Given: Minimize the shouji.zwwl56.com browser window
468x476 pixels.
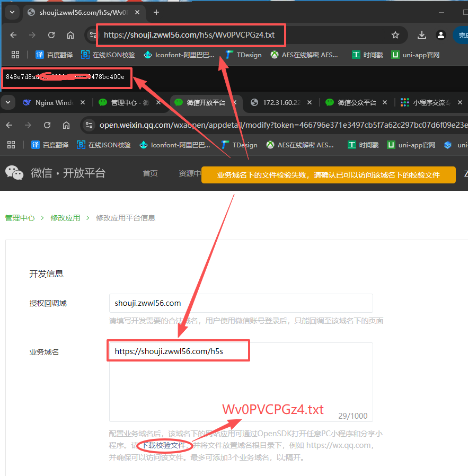Looking at the screenshot, I should click(441, 12).
